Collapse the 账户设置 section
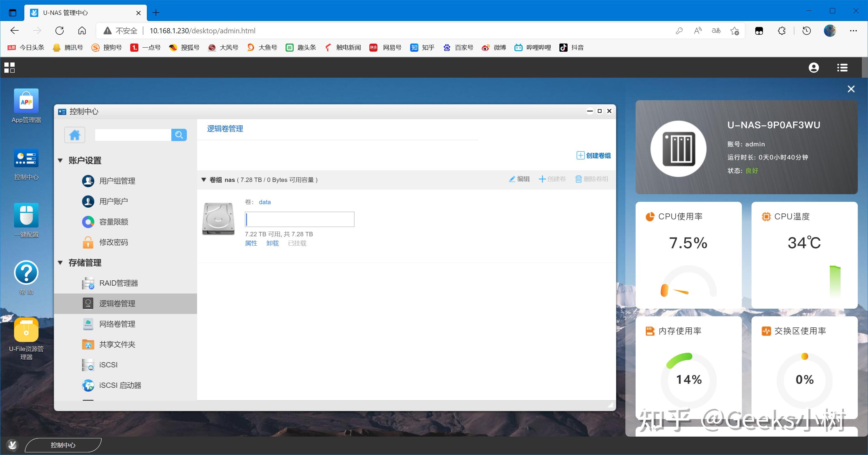The height and width of the screenshot is (455, 868). [60, 160]
